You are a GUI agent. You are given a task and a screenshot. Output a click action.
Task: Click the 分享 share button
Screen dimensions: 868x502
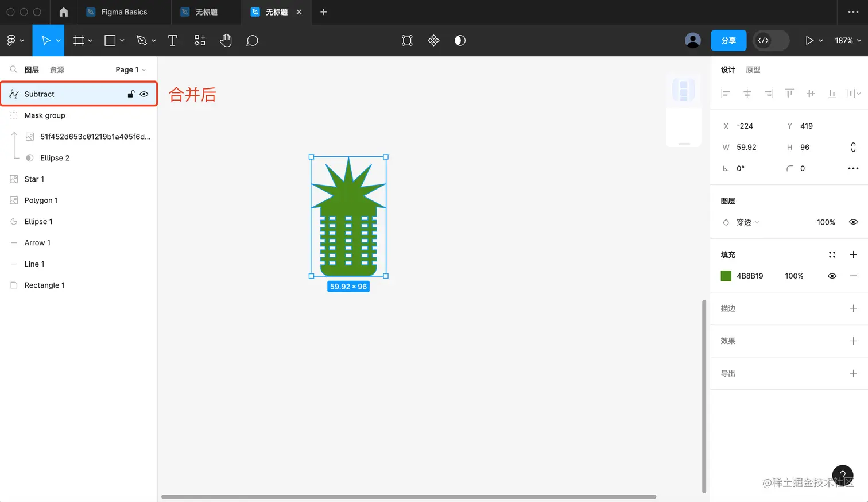728,40
